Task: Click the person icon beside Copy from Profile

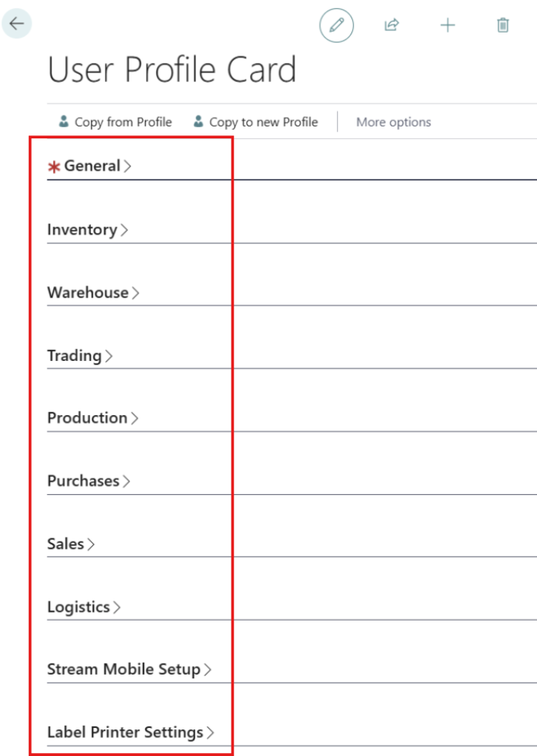Action: (64, 121)
